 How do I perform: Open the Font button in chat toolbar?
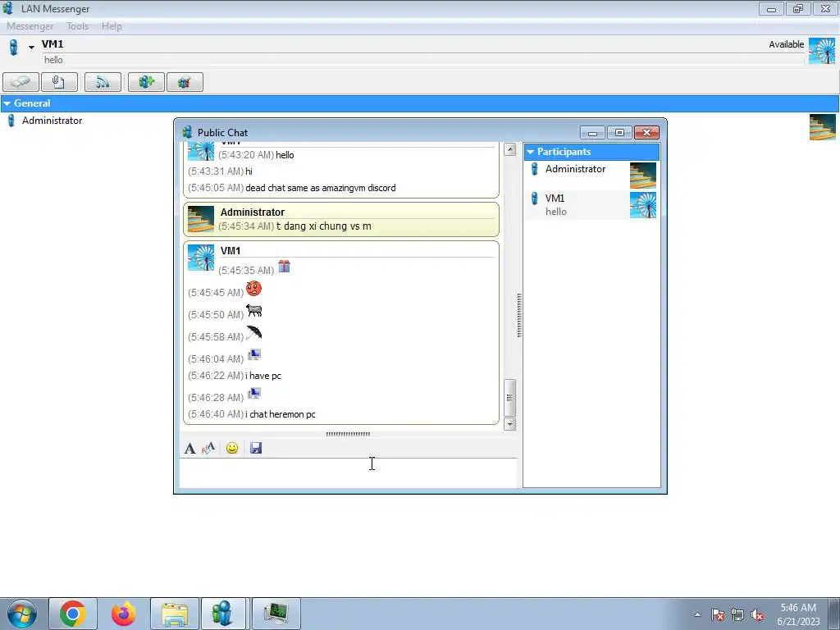pyautogui.click(x=189, y=449)
